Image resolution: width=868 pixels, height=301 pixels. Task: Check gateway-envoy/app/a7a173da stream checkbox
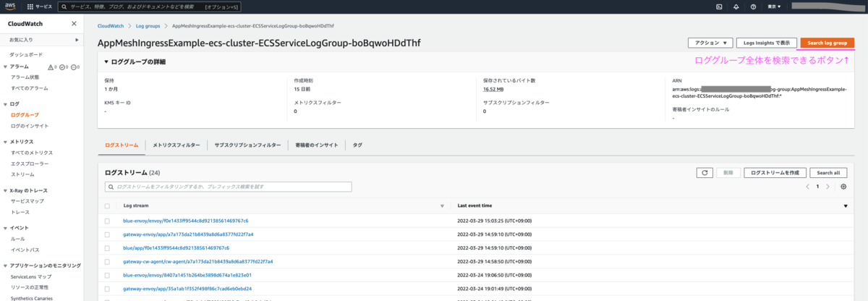pyautogui.click(x=107, y=234)
